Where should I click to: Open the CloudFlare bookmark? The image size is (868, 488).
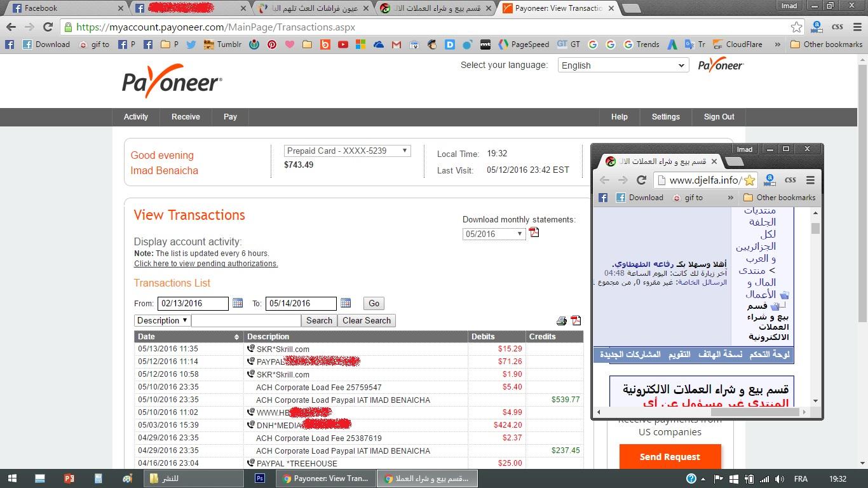coord(737,44)
